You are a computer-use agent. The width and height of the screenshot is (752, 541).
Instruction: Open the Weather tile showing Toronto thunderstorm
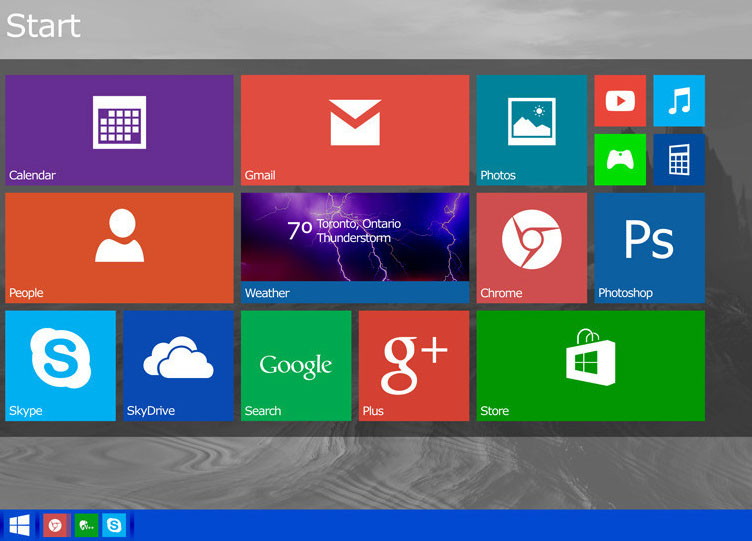click(355, 248)
